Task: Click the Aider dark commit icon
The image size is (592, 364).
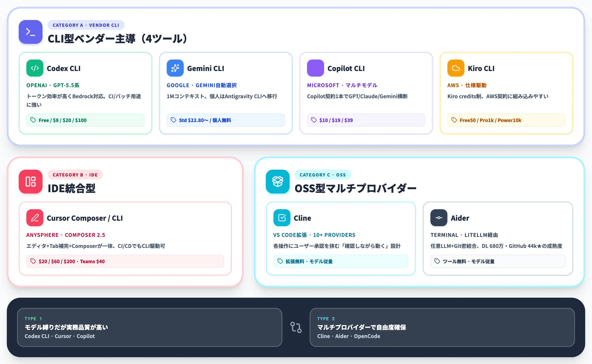Action: coord(439,218)
